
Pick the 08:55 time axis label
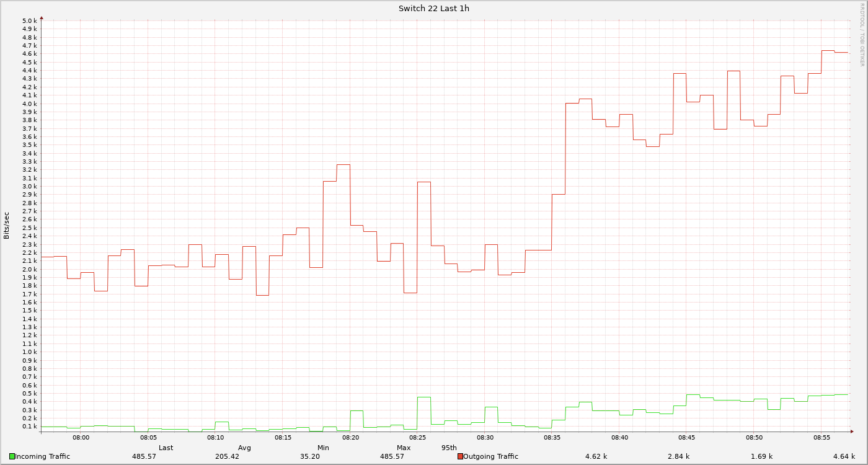tap(821, 438)
